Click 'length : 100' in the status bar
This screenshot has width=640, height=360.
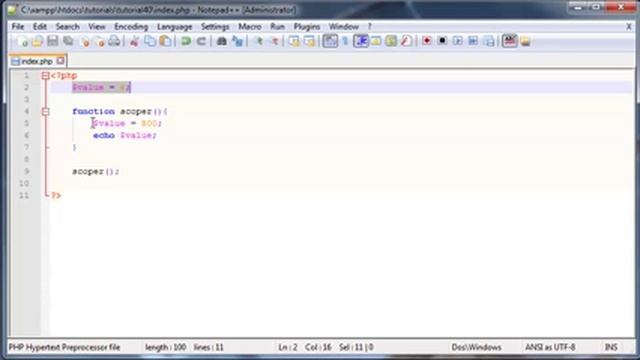click(165, 347)
